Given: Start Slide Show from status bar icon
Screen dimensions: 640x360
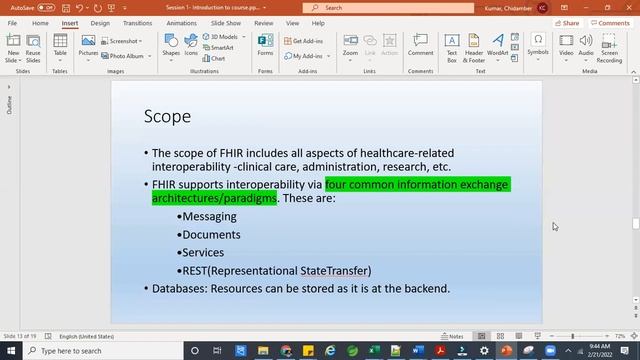Looking at the screenshot, I should 538,336.
